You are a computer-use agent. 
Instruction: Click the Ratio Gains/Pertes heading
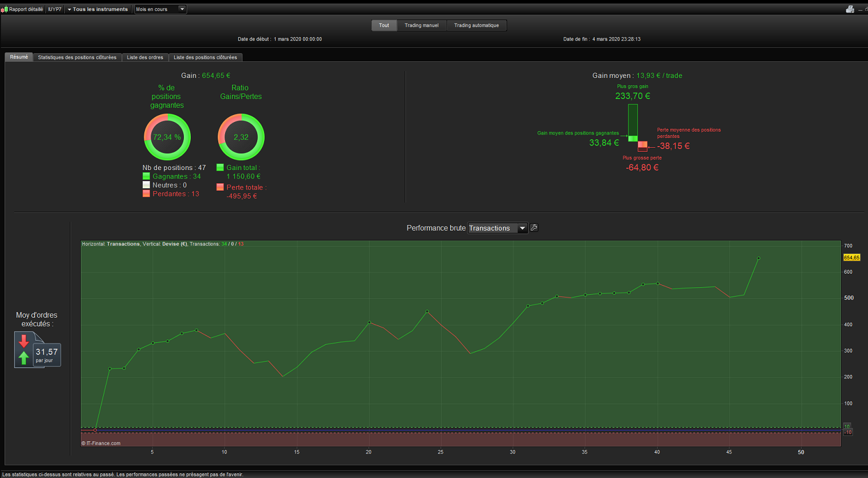241,92
